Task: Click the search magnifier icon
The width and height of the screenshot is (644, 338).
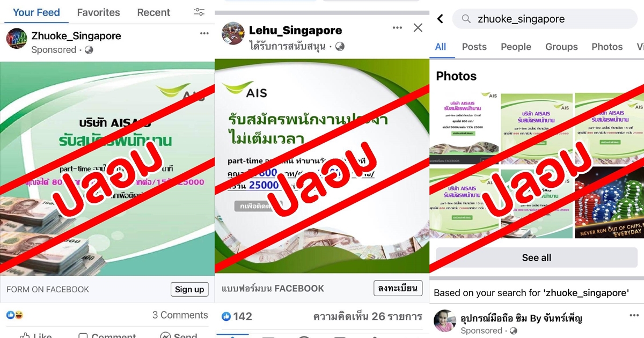Action: coord(466,19)
